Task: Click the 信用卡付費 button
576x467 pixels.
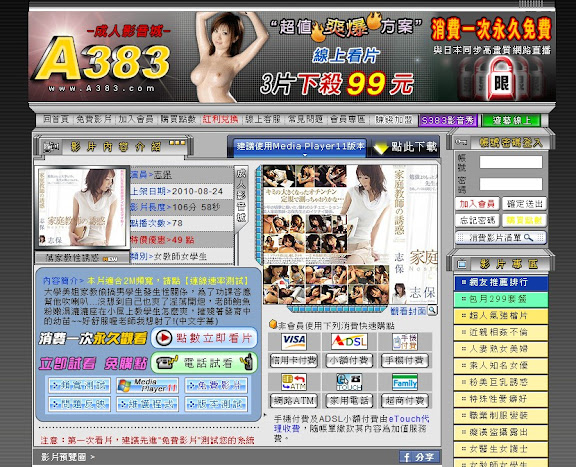Action: 294,360
